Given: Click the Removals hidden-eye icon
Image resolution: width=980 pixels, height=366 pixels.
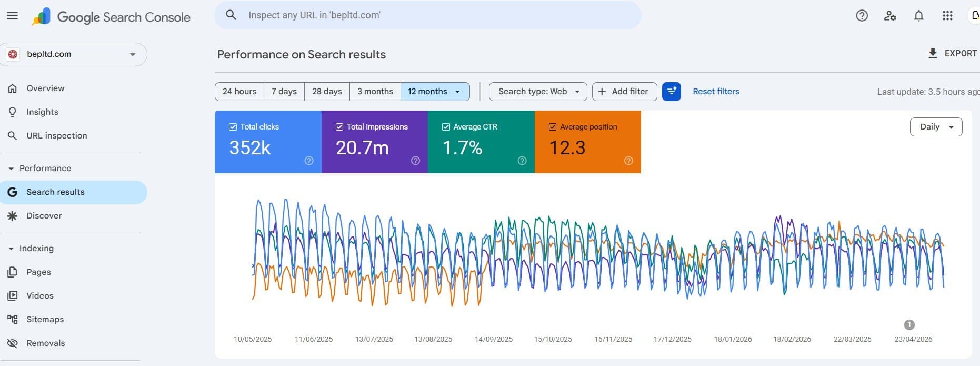Looking at the screenshot, I should tap(13, 343).
